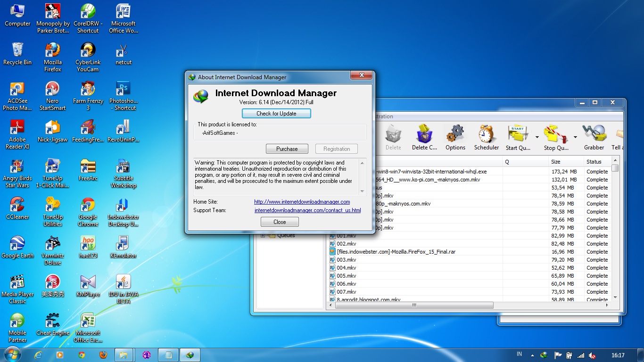Select the 002.mkv download row
Screen dimensions: 644x362
(x=469, y=244)
